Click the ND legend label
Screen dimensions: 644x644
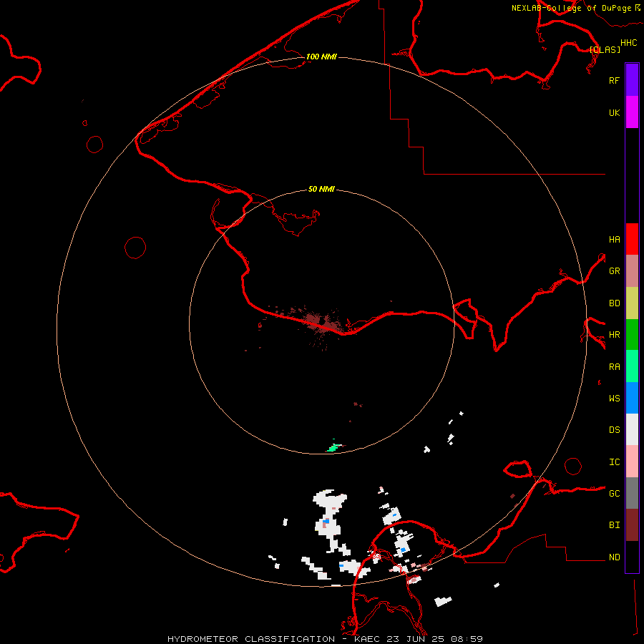click(614, 557)
